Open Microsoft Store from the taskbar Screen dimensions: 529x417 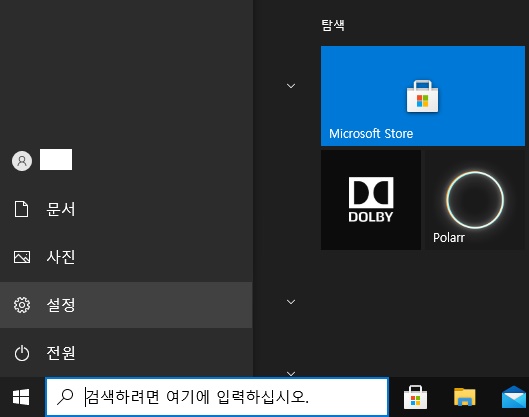tap(415, 397)
